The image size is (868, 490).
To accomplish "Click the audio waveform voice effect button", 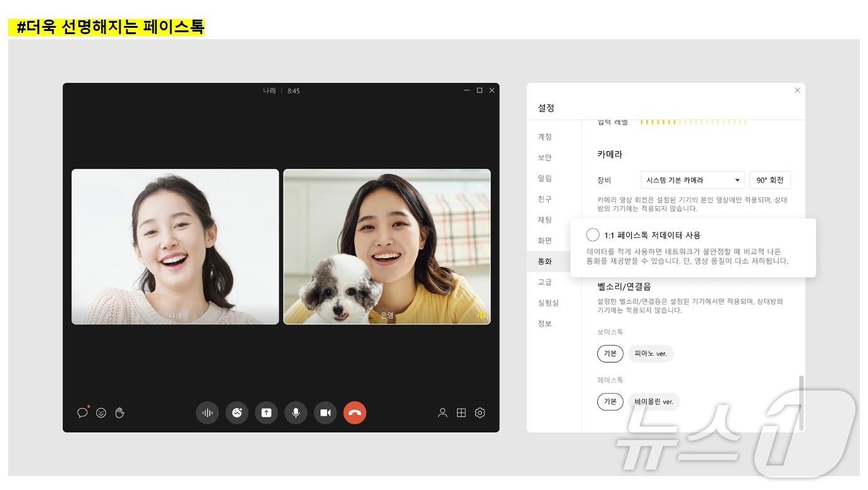I will click(207, 413).
